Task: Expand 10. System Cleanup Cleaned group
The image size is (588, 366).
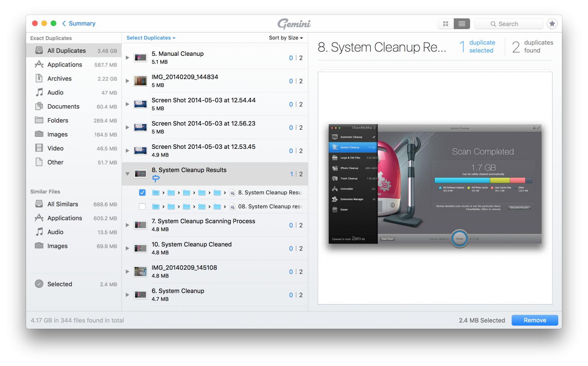Action: pyautogui.click(x=128, y=248)
